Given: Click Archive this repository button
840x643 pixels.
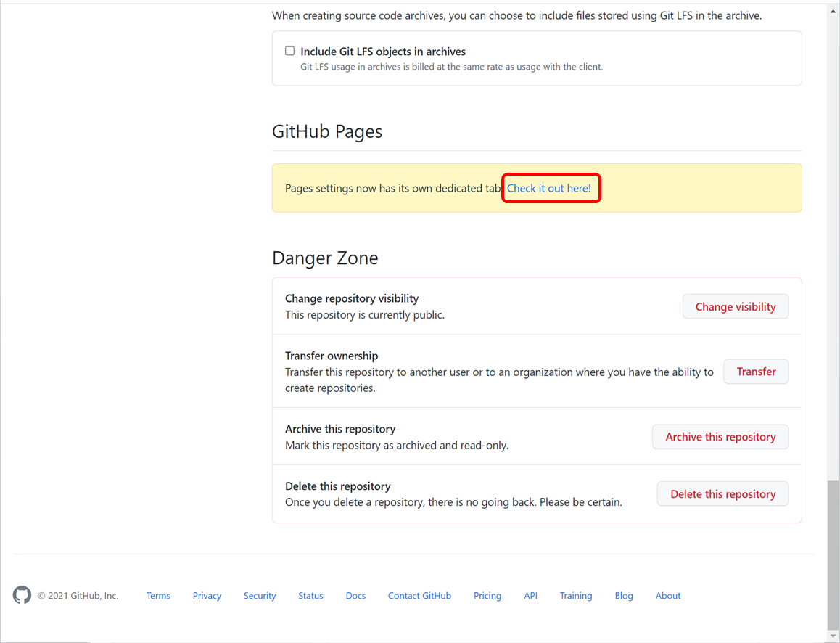Looking at the screenshot, I should point(720,437).
